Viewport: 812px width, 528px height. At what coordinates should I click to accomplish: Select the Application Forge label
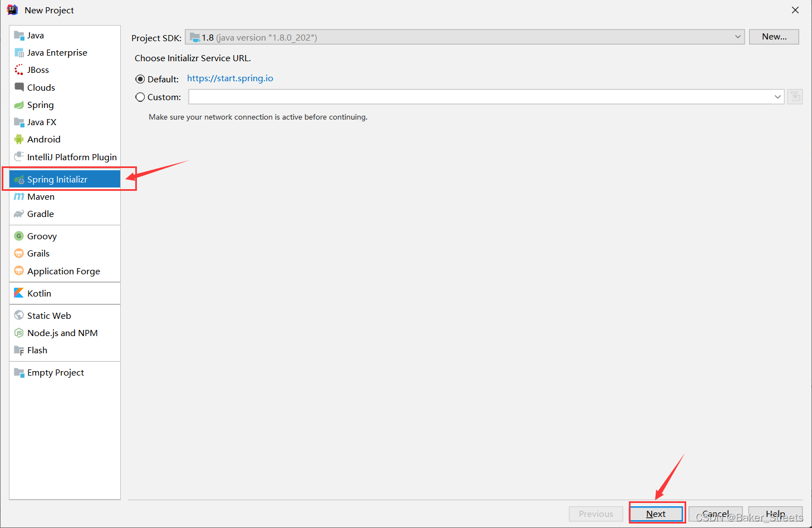[63, 272]
